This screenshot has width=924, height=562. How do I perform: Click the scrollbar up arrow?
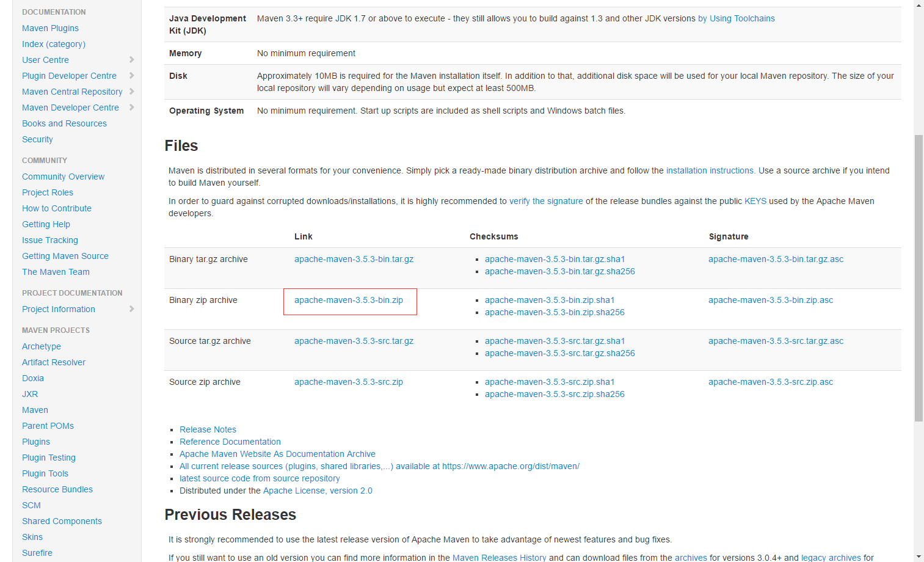click(919, 5)
